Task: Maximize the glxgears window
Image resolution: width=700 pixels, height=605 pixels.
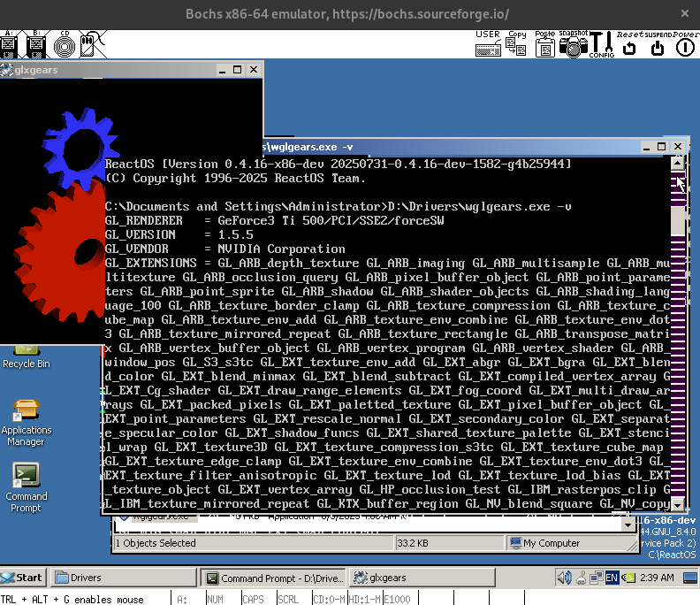Action: point(238,70)
